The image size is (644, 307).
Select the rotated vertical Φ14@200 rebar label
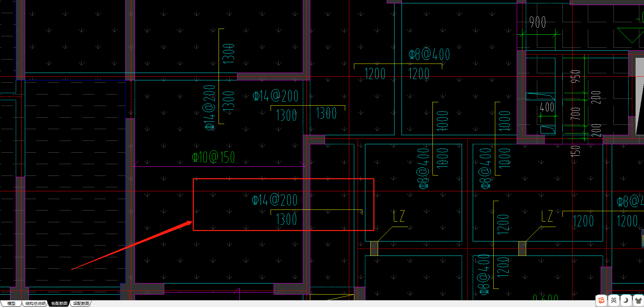(209, 108)
